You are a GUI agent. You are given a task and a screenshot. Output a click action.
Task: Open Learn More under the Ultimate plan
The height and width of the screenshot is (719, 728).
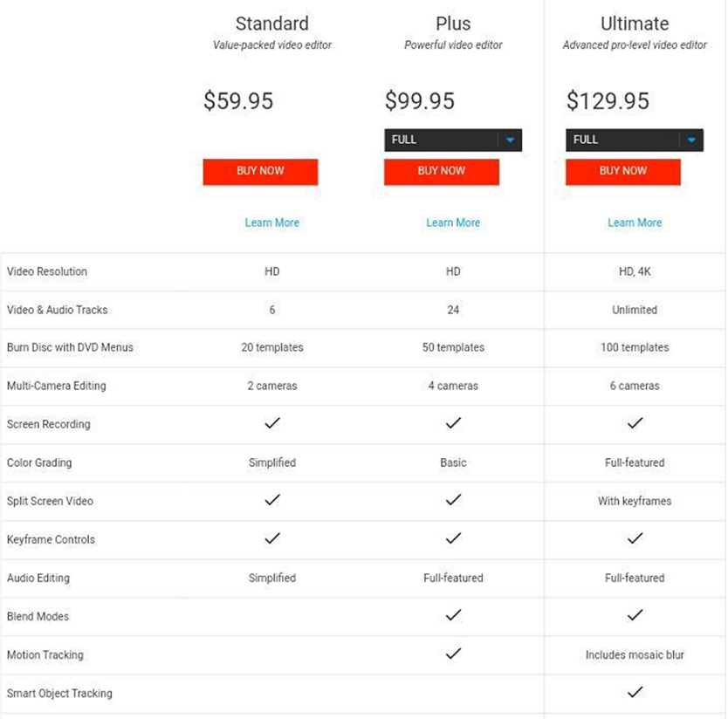[x=635, y=223]
